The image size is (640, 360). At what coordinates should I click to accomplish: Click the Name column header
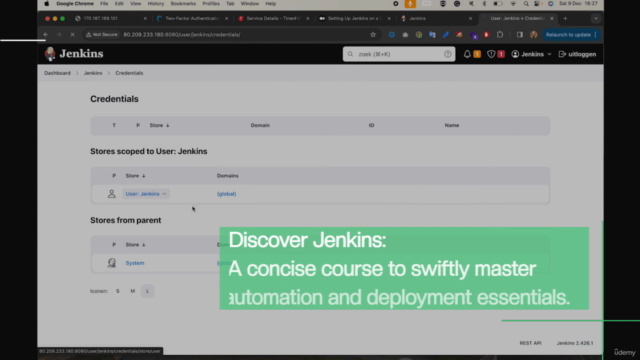452,125
